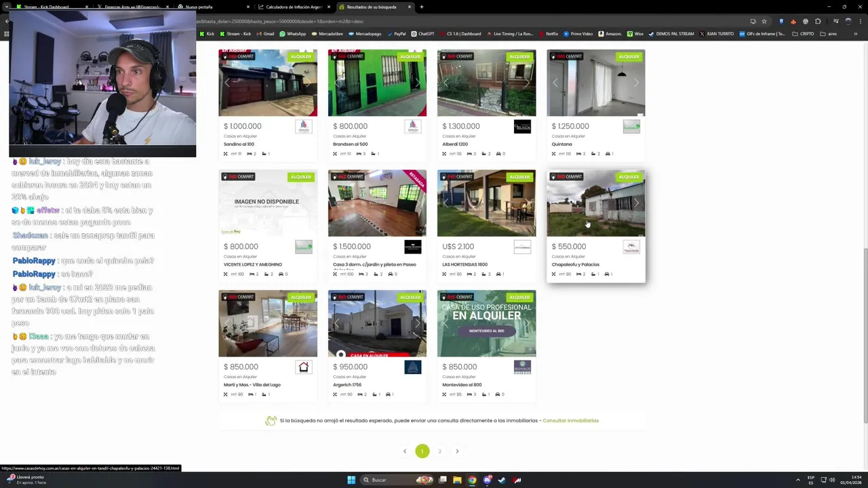Follow the Consultar inmobiliarias link
868x488 pixels.
pos(570,421)
